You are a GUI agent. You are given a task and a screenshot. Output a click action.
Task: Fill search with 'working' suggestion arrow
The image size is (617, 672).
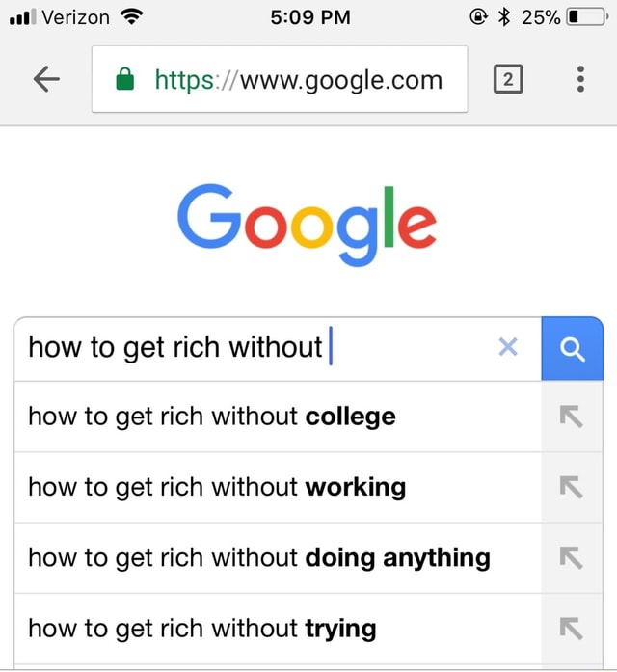click(x=572, y=487)
